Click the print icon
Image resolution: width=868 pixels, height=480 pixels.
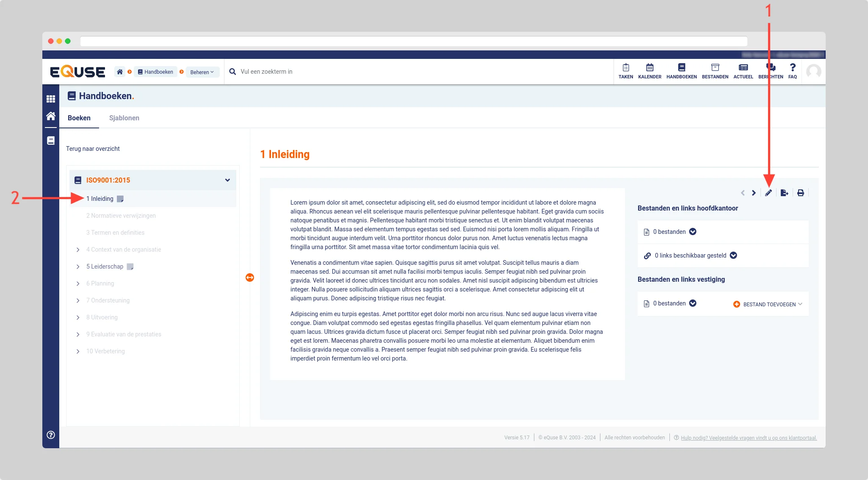point(800,193)
